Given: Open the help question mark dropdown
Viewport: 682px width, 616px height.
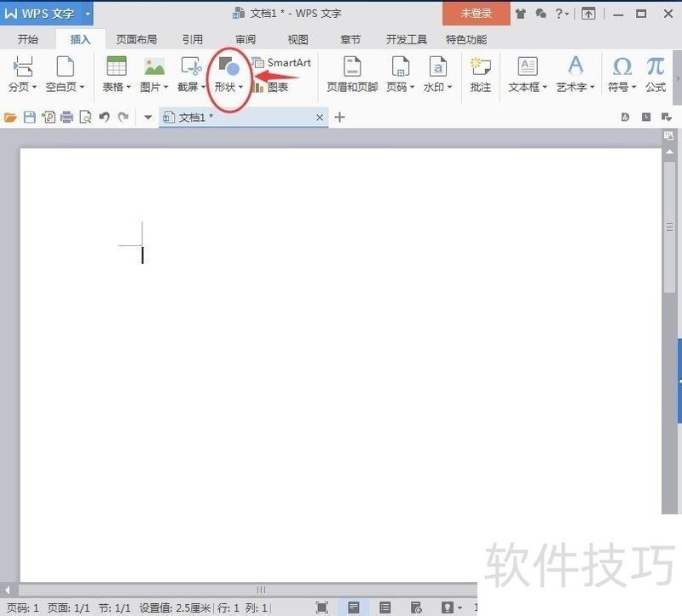Looking at the screenshot, I should point(562,14).
